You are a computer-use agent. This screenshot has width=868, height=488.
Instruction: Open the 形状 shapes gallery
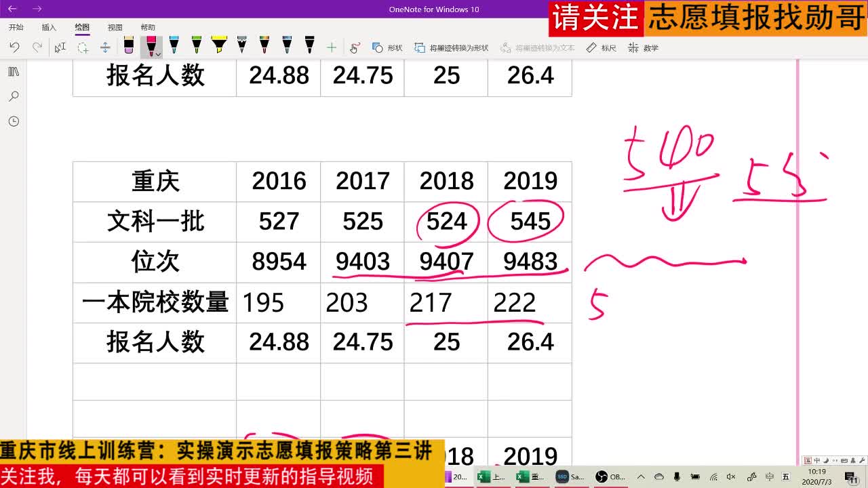click(x=387, y=47)
